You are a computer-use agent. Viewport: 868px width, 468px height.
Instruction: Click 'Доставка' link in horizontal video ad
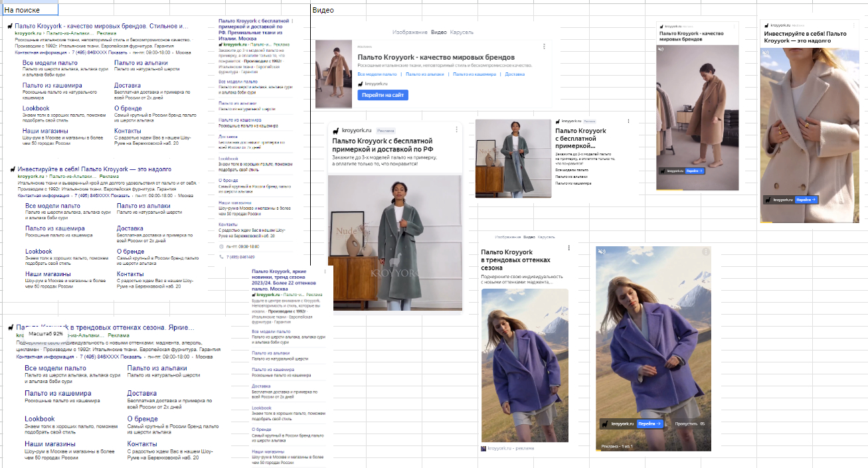click(x=515, y=74)
